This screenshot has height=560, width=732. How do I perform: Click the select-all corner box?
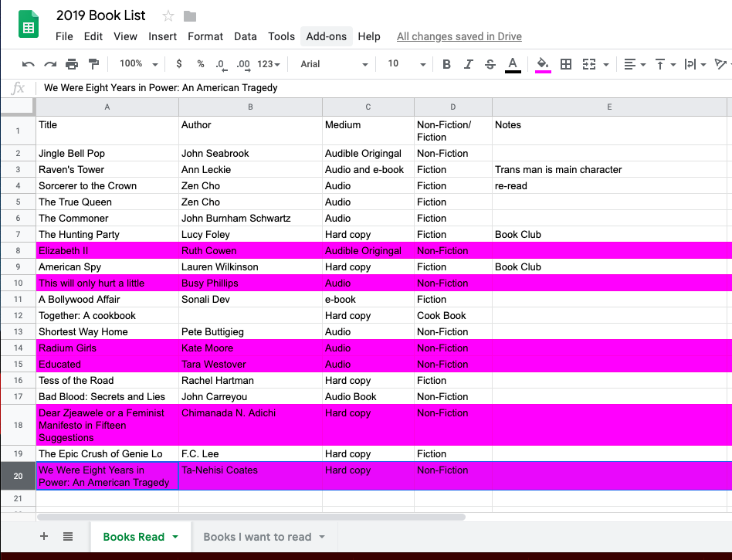click(x=18, y=107)
